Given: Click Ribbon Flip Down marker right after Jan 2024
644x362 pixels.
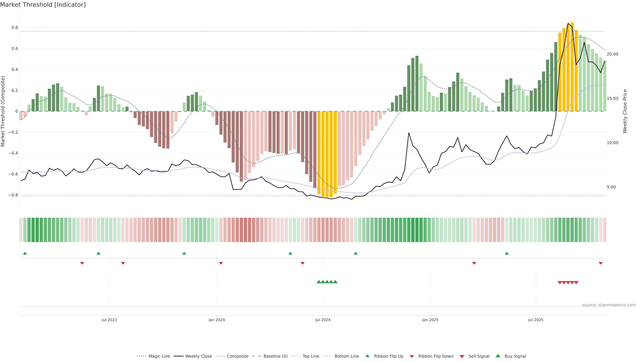Looking at the screenshot, I should pyautogui.click(x=221, y=263).
